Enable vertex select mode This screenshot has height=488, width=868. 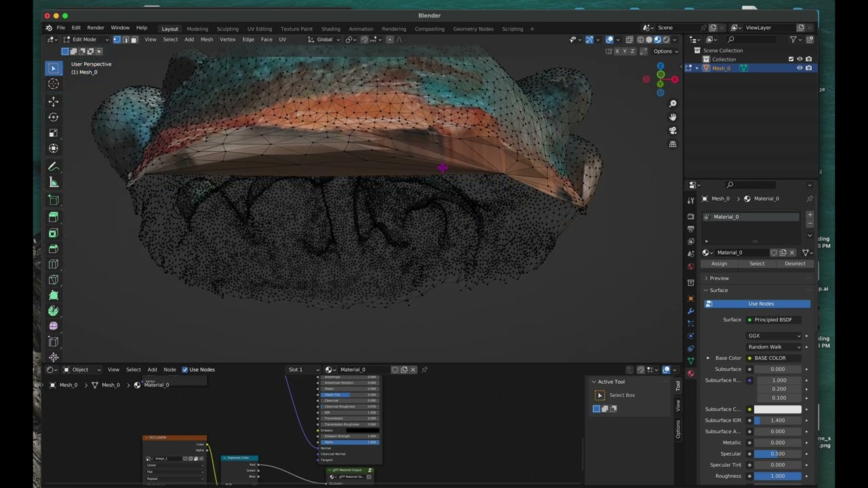pos(117,39)
